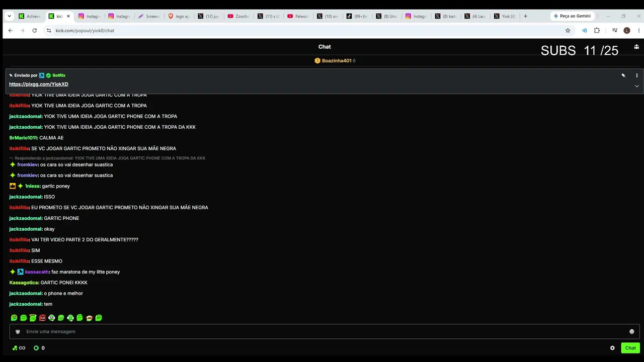View site information icon in address bar
The height and width of the screenshot is (362, 644).
click(x=49, y=31)
